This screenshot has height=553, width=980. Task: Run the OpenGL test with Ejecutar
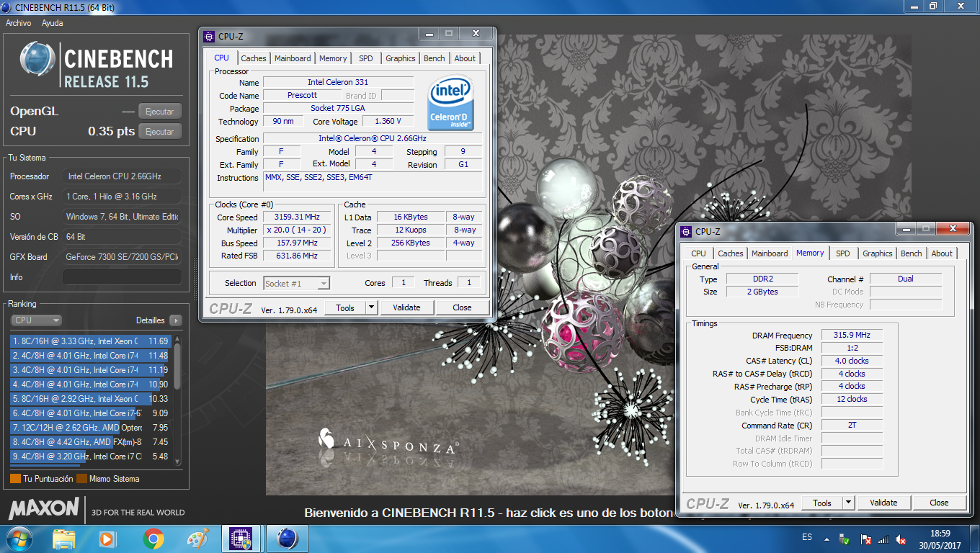coord(160,112)
